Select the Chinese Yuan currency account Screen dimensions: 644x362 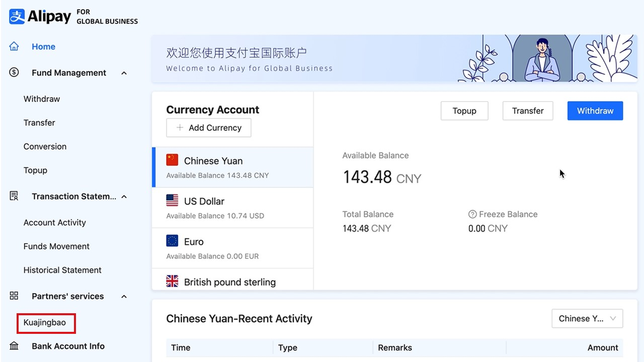[x=232, y=167]
